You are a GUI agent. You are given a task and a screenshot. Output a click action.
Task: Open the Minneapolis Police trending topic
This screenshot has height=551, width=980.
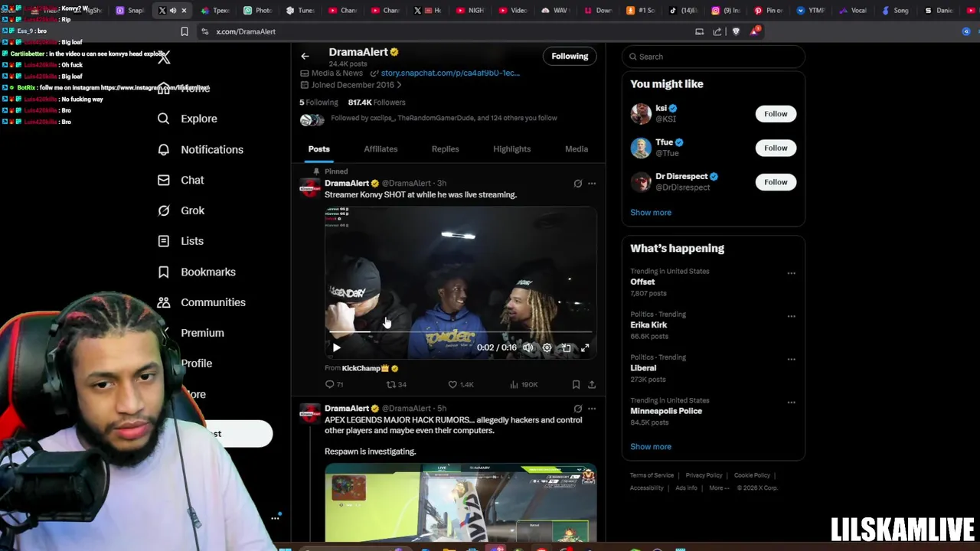666,411
